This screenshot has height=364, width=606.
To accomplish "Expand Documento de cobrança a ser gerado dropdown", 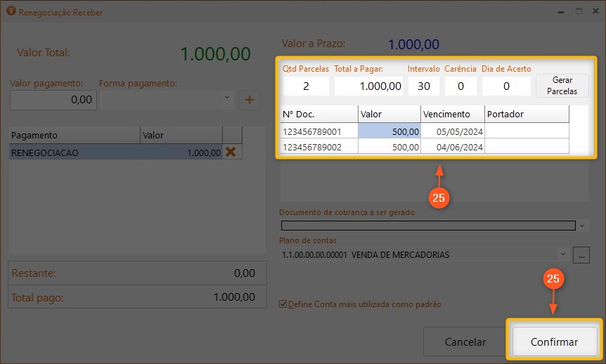I will tap(581, 226).
